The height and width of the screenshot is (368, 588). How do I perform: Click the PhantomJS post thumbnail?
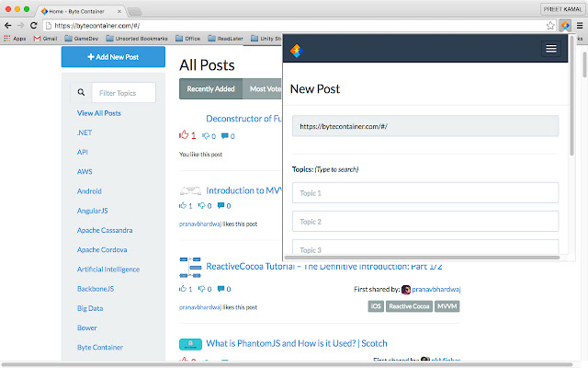point(190,344)
